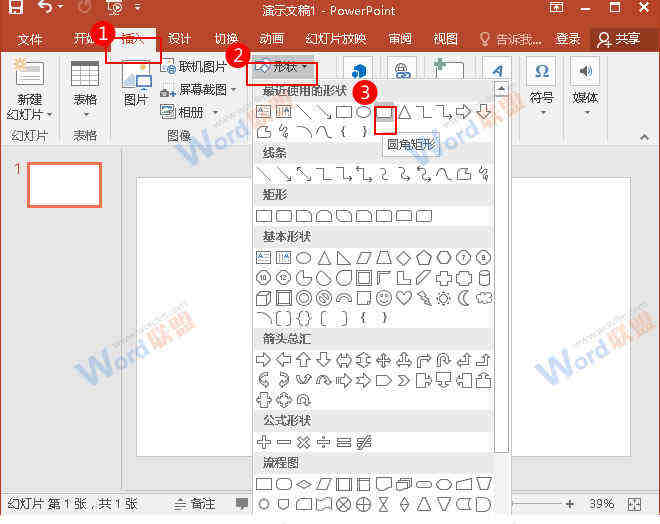660x524 pixels.
Task: Click the 新建幻灯片 (New Slide) button
Action: click(x=29, y=90)
